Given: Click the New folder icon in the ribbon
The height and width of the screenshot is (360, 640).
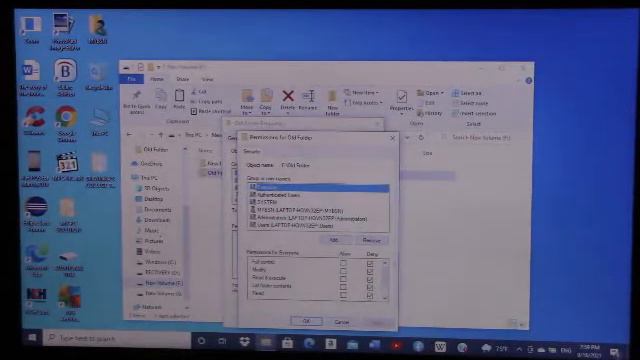Looking at the screenshot, I should click(x=332, y=97).
